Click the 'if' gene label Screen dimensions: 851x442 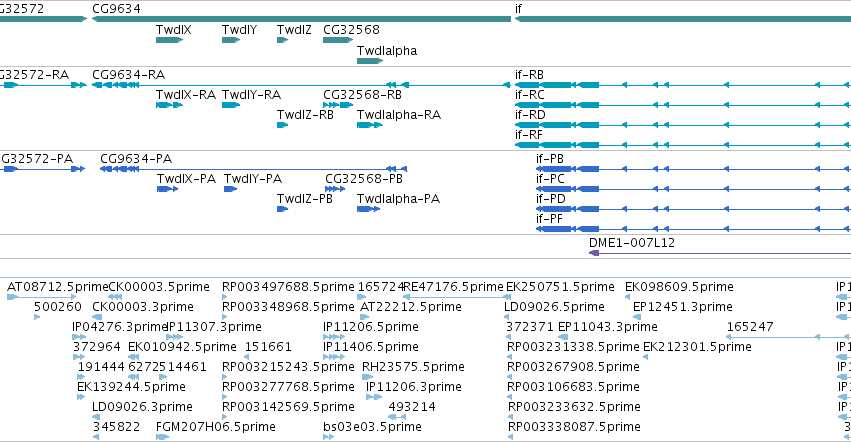[518, 9]
